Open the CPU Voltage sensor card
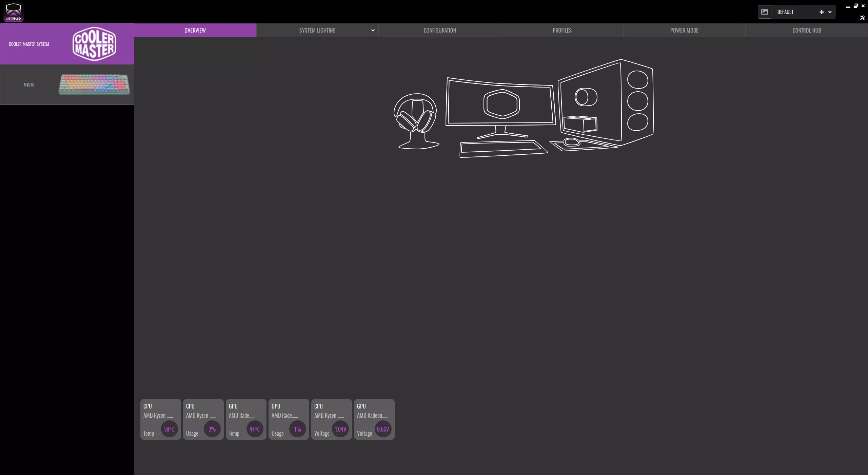The width and height of the screenshot is (868, 475). tap(332, 419)
